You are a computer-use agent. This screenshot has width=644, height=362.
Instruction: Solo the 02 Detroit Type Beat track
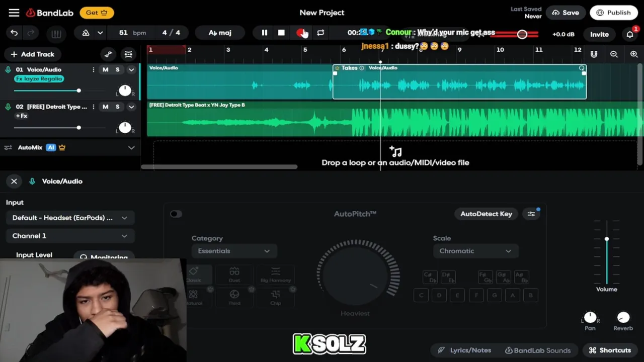(118, 107)
